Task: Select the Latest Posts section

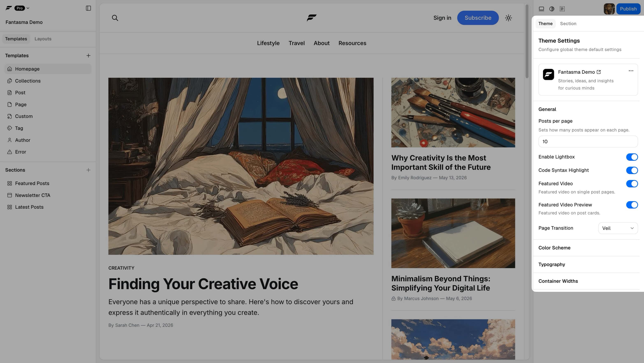Action: click(x=48, y=207)
